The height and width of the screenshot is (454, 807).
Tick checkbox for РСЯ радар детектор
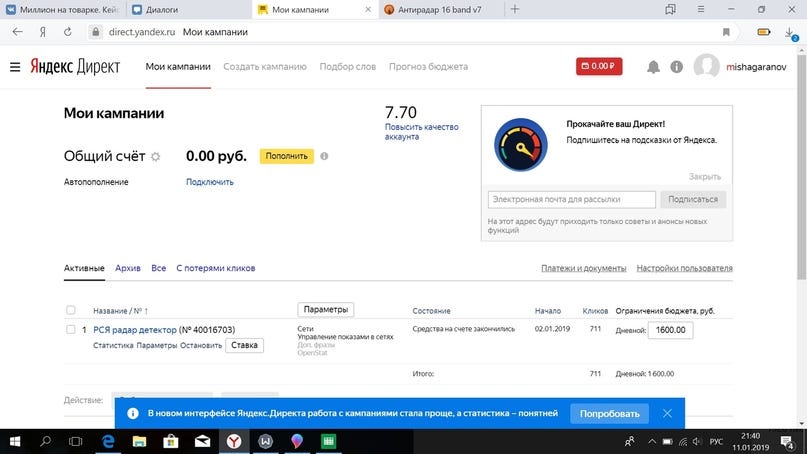click(71, 329)
